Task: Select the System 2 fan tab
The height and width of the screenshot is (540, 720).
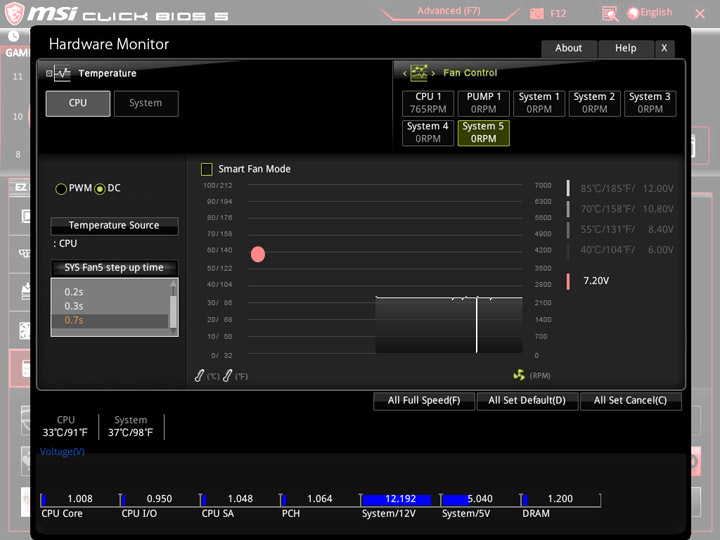Action: (x=594, y=103)
